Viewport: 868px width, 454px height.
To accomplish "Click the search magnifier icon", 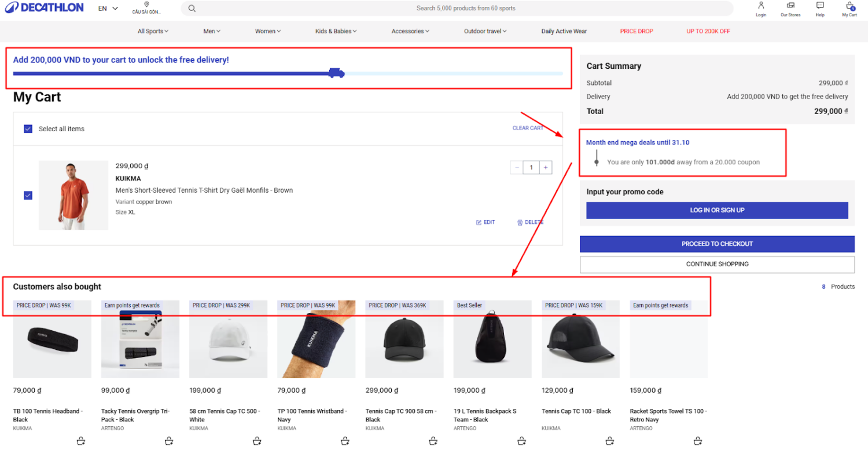I will click(192, 9).
